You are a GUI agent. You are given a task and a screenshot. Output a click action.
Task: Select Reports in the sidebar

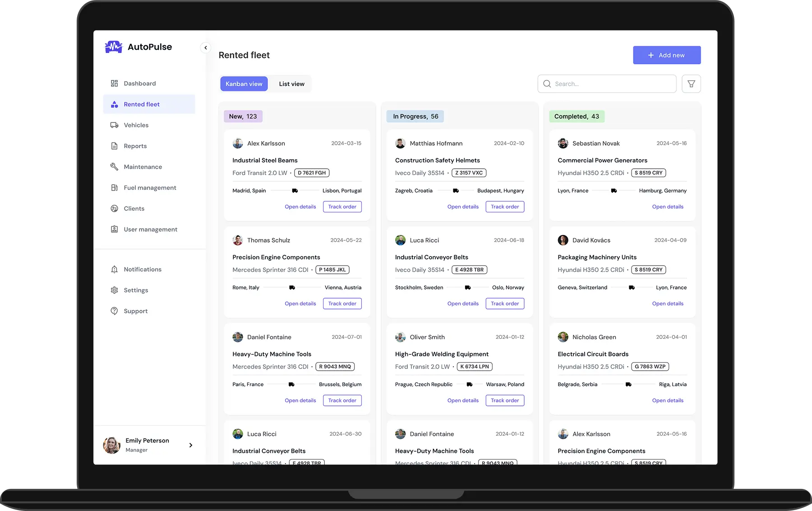(x=135, y=146)
